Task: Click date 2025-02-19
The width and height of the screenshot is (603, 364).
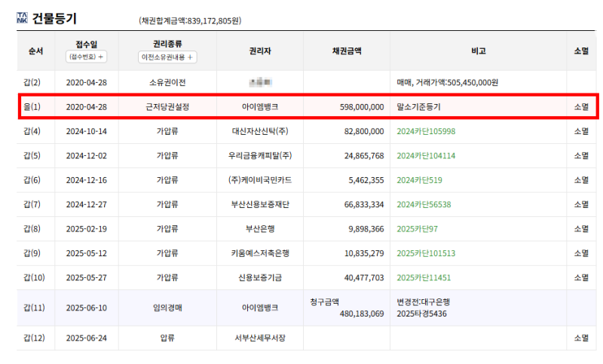Action: click(86, 229)
